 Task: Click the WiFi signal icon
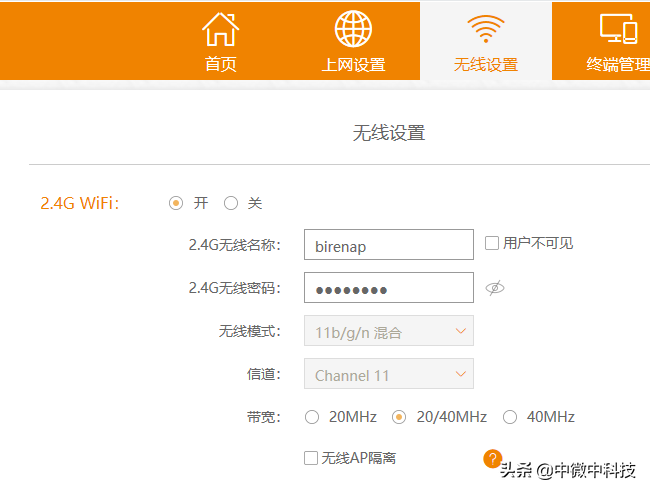[x=486, y=29]
